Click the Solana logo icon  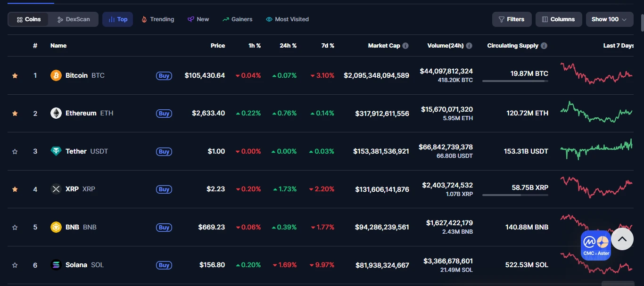tap(56, 265)
